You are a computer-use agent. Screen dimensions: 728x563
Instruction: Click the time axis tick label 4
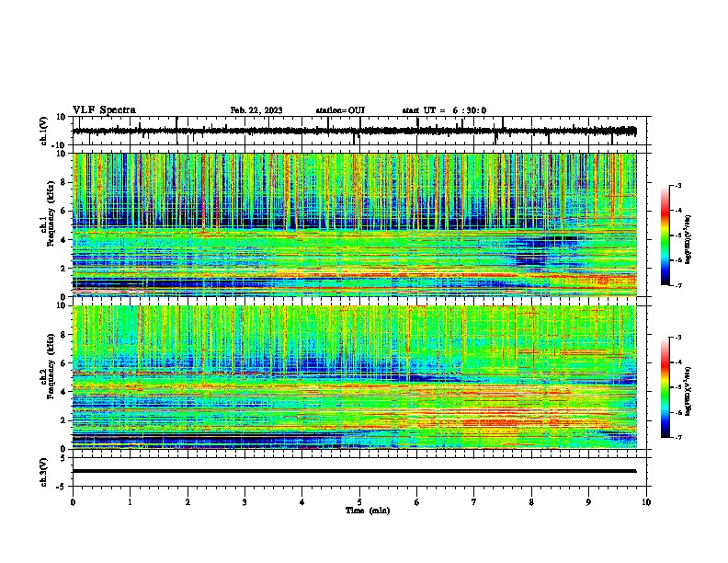pyautogui.click(x=302, y=502)
